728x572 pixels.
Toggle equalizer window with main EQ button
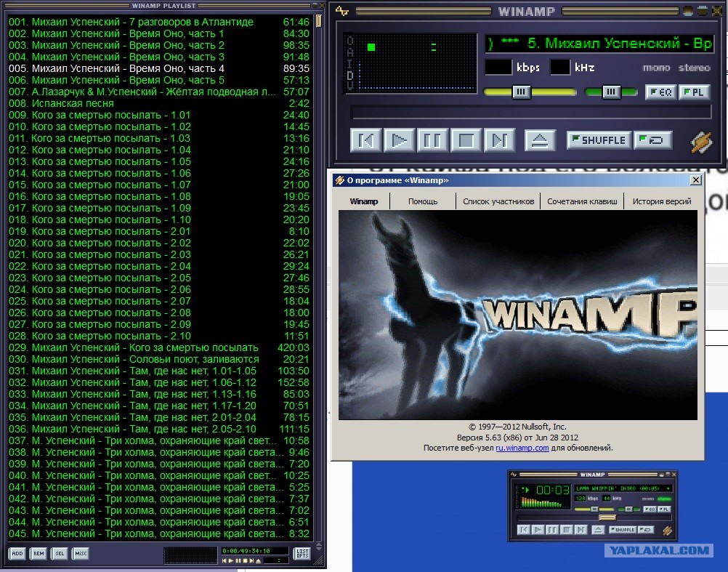pyautogui.click(x=660, y=92)
